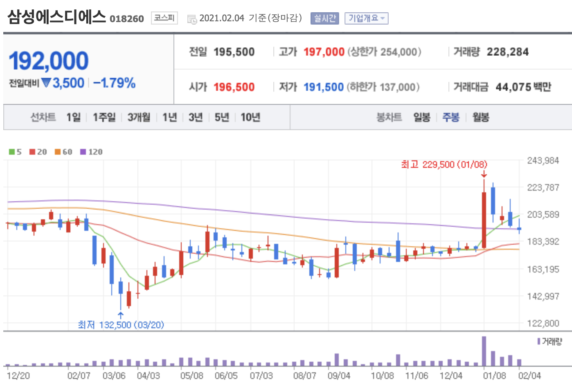The image size is (572, 392).
Task: Switch to the 일봉 daily candle chart
Action: (422, 117)
